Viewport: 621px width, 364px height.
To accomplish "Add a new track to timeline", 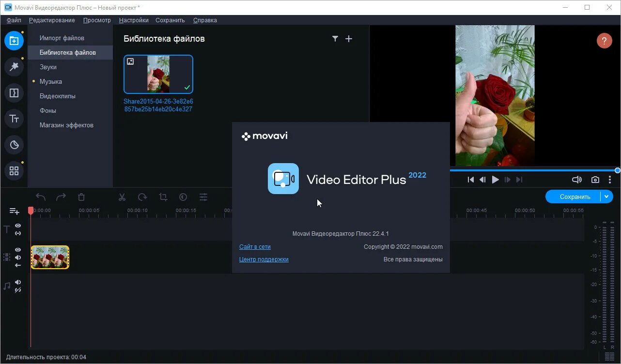I will pos(15,211).
